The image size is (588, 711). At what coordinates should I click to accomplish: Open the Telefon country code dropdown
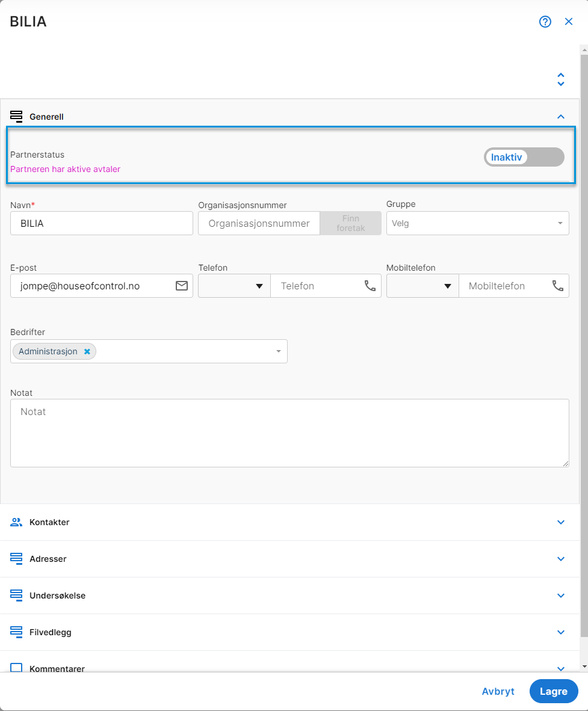pos(234,286)
